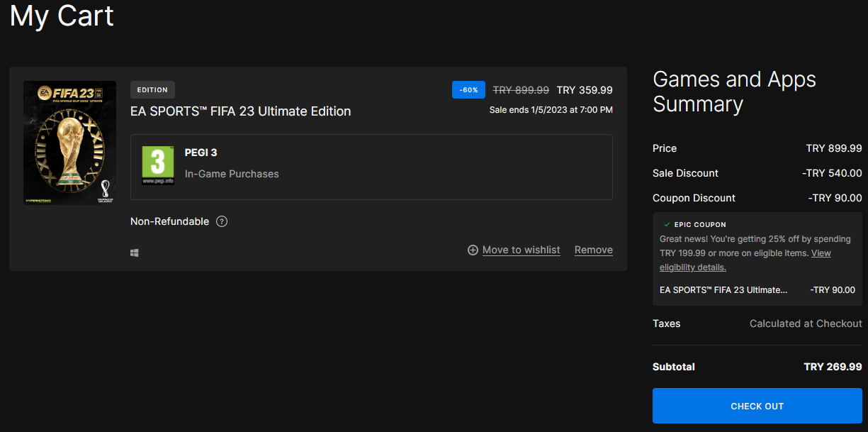
Task: Click the -60% discount badge
Action: [x=468, y=90]
